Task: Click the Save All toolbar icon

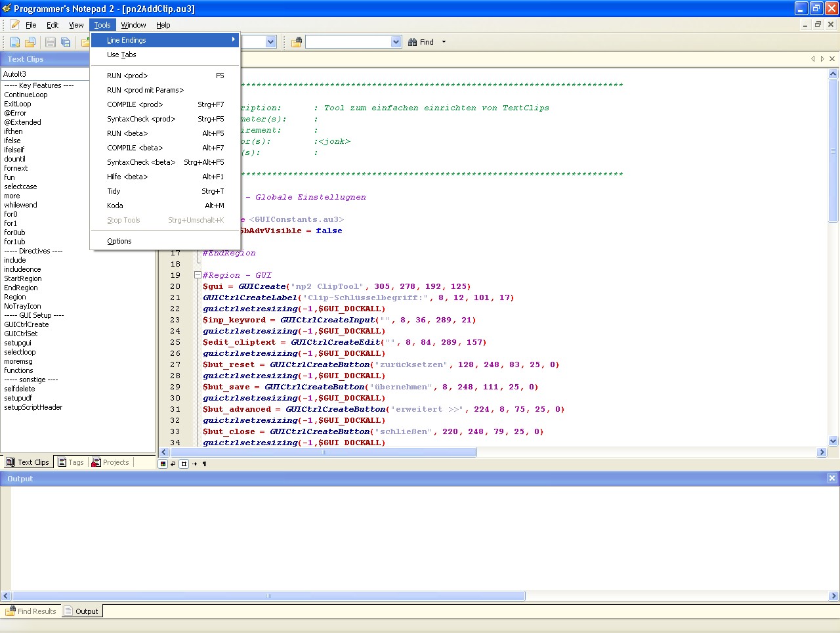Action: pyautogui.click(x=66, y=42)
